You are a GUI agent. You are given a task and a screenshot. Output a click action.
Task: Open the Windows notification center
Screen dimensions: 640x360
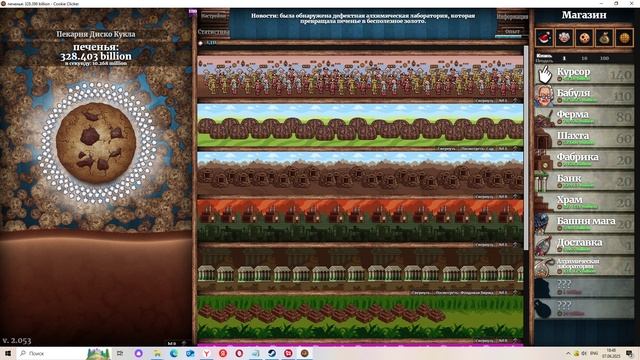(x=629, y=353)
